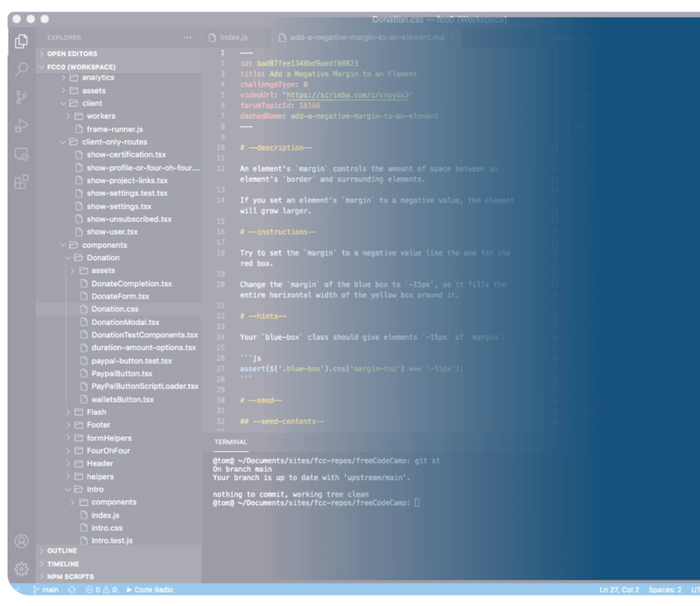Click the Explorer icon in the activity bar
The image size is (700, 606).
[x=21, y=39]
